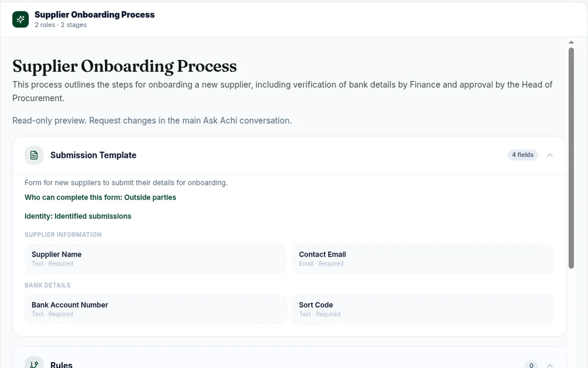Click the form description about new suppliers
Viewport: 588px width, 368px height.
(126, 183)
